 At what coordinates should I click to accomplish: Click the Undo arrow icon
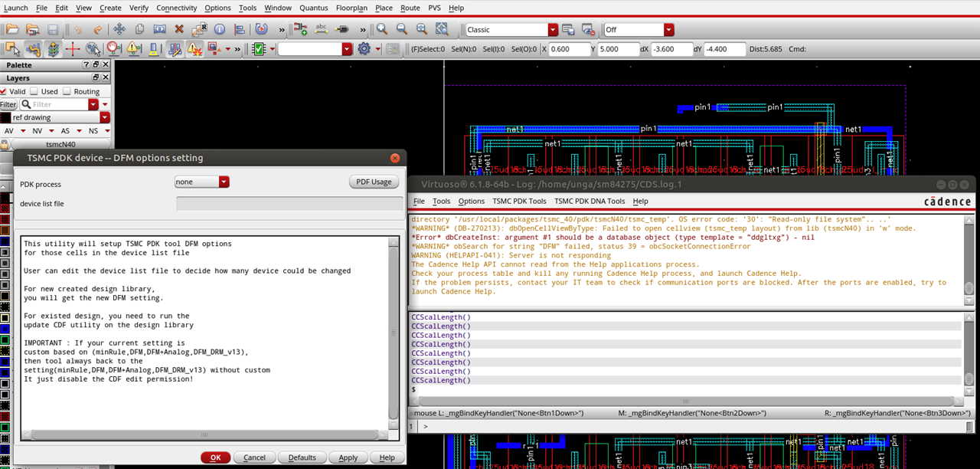[x=77, y=29]
